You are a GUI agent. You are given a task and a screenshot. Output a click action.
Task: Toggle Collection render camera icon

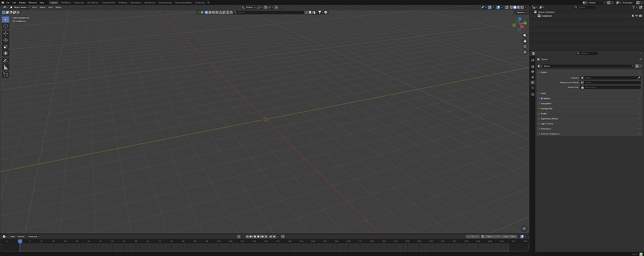[640, 16]
